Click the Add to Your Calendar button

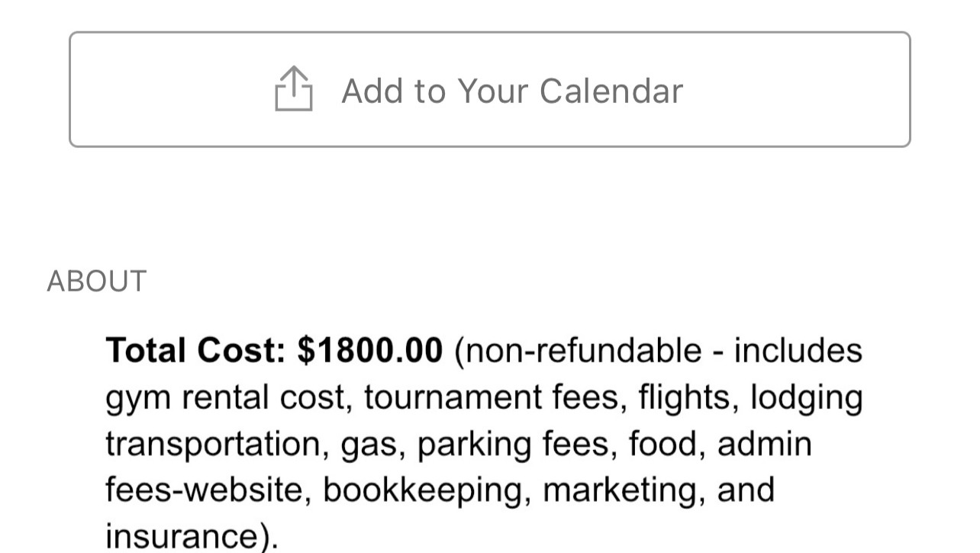coord(489,89)
